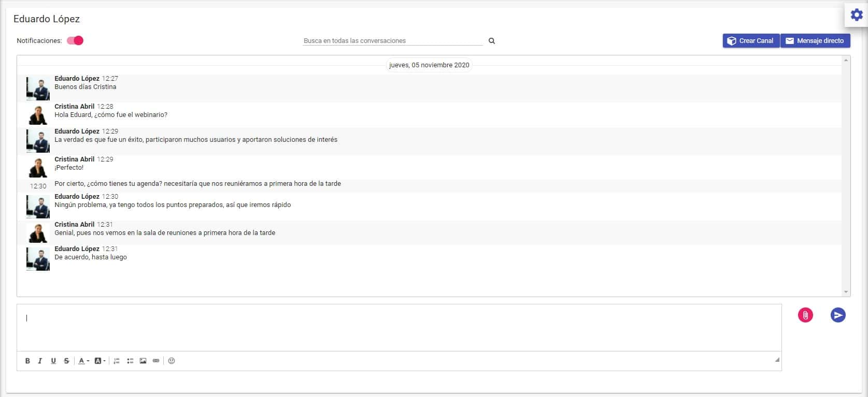Click the message 'Buenos días Cristina'
868x397 pixels.
(x=86, y=87)
